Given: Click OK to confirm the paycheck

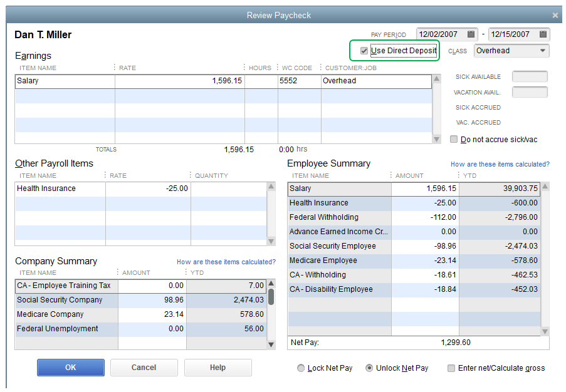Looking at the screenshot, I should [x=70, y=368].
